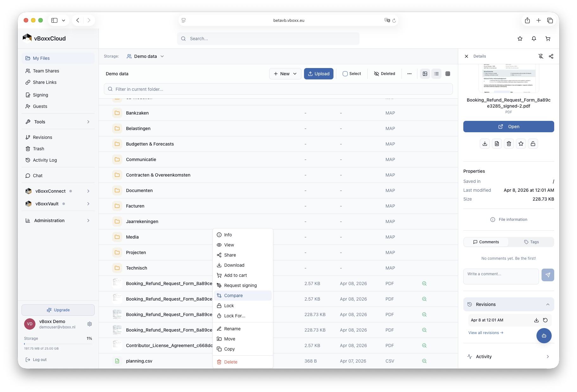Close the Details panel

[x=466, y=56]
